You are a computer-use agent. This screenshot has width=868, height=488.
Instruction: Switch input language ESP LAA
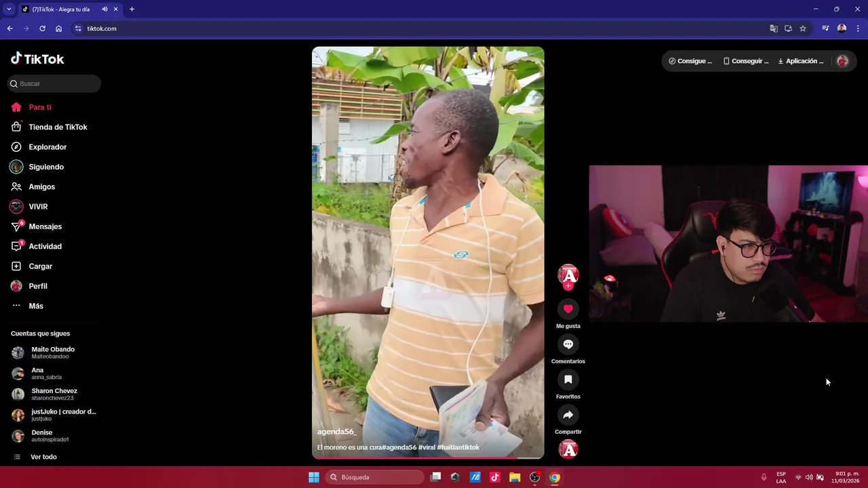coord(781,477)
